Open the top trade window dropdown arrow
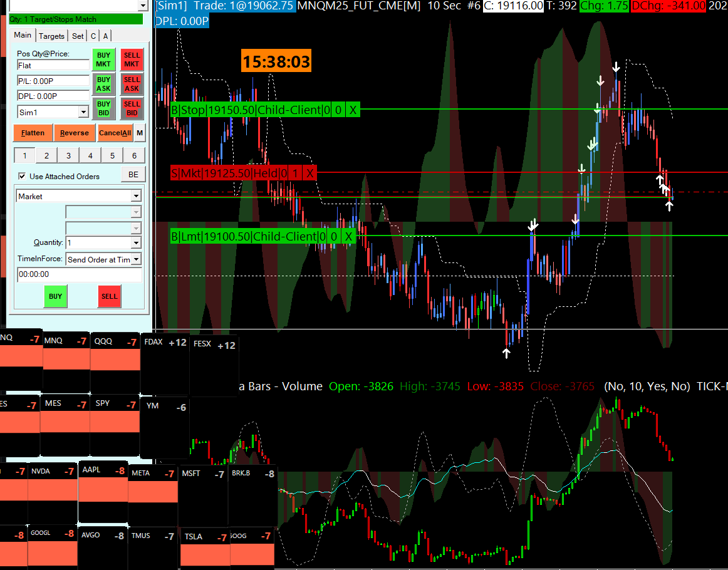 coord(143,6)
